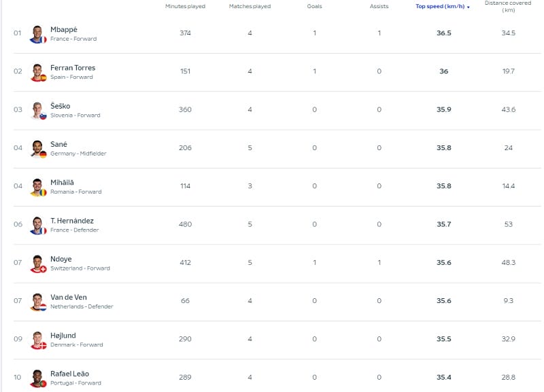Click the Minutes played column header

tap(184, 5)
